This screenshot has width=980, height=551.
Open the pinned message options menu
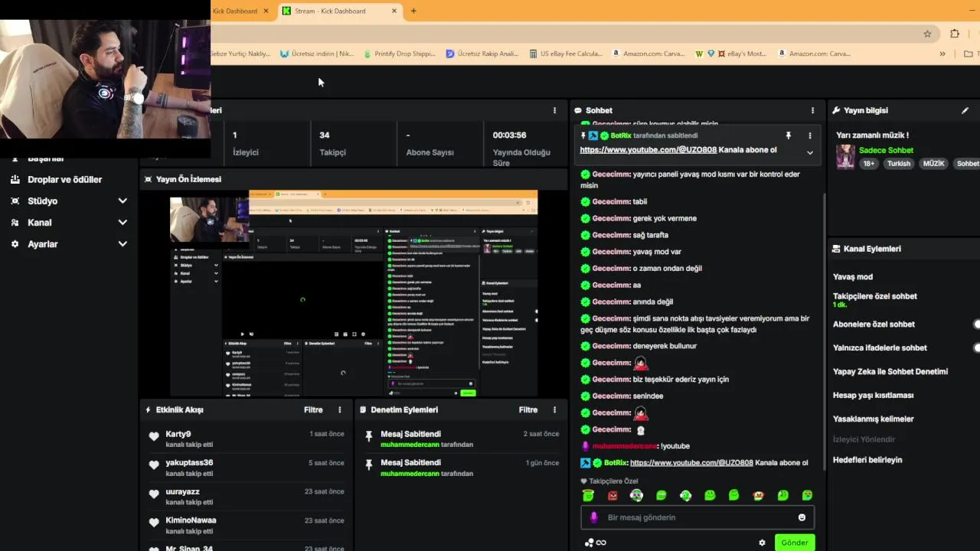[x=810, y=135]
